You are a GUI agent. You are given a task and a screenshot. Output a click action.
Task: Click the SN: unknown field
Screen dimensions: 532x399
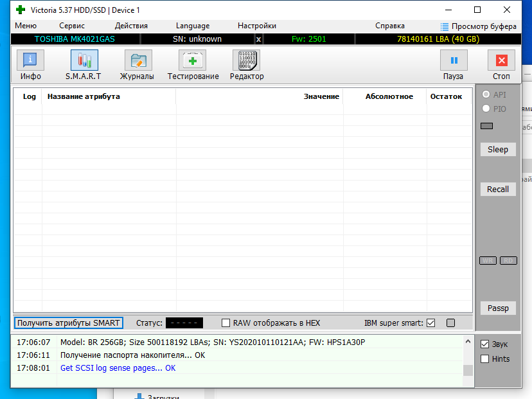click(x=197, y=39)
